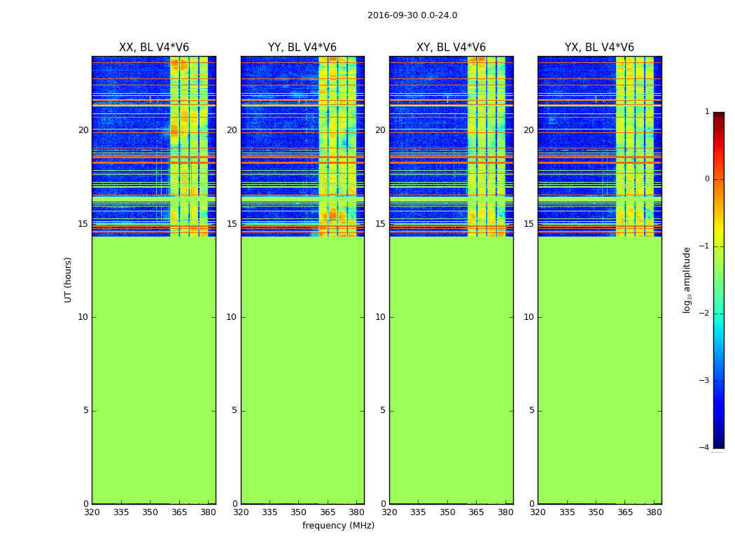The height and width of the screenshot is (560, 735).
Task: Click the log10 amplitude colorbar label
Action: (687, 280)
